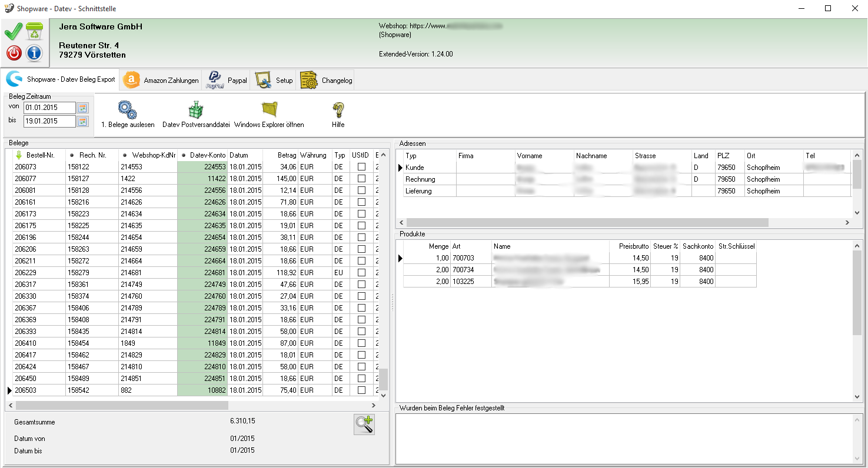
Task: Switch to the Amazon Zahlungen tab
Action: [x=161, y=81]
